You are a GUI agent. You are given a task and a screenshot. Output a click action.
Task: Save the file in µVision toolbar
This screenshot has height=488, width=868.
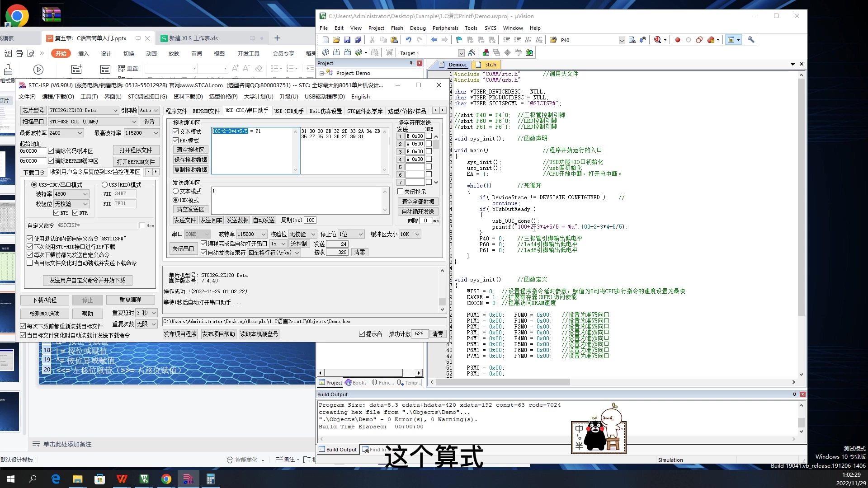pos(347,40)
